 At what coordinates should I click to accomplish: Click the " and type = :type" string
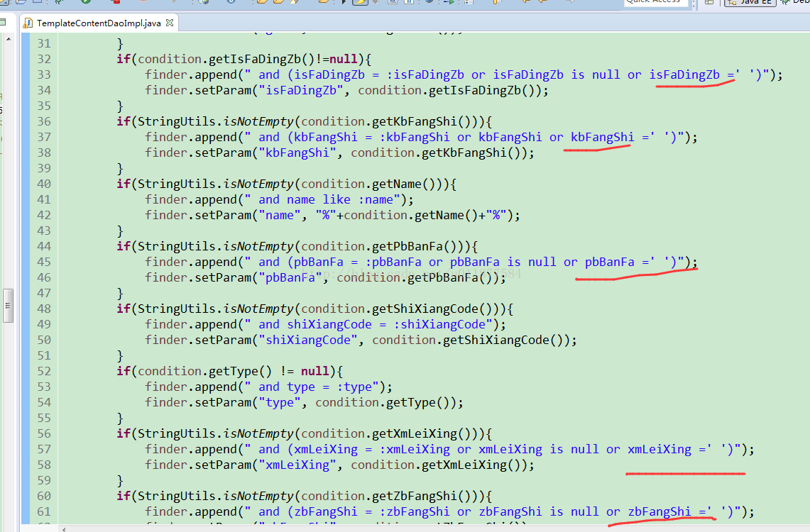click(x=312, y=387)
